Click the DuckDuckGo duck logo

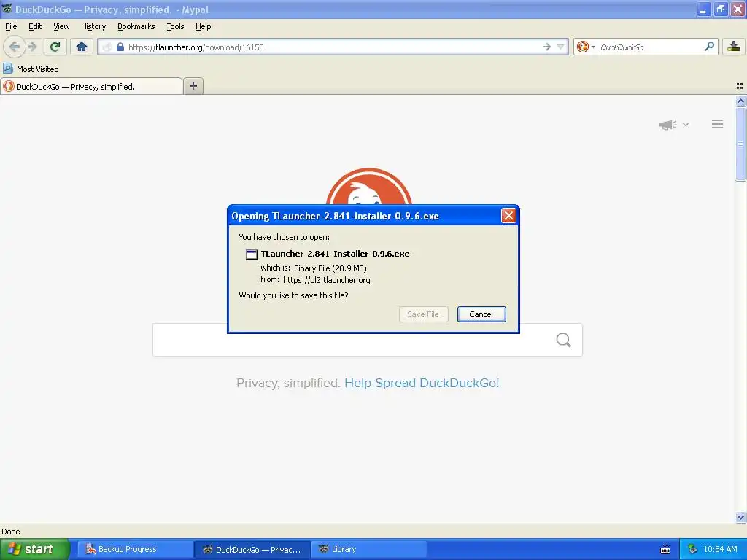[x=368, y=186]
